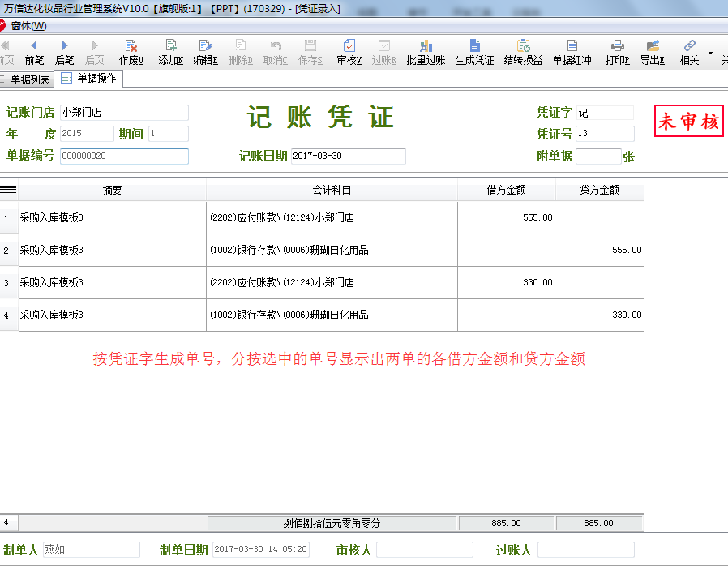Image resolution: width=728 pixels, height=566 pixels.
Task: Open the 窗体(W) menu
Action: [x=29, y=26]
